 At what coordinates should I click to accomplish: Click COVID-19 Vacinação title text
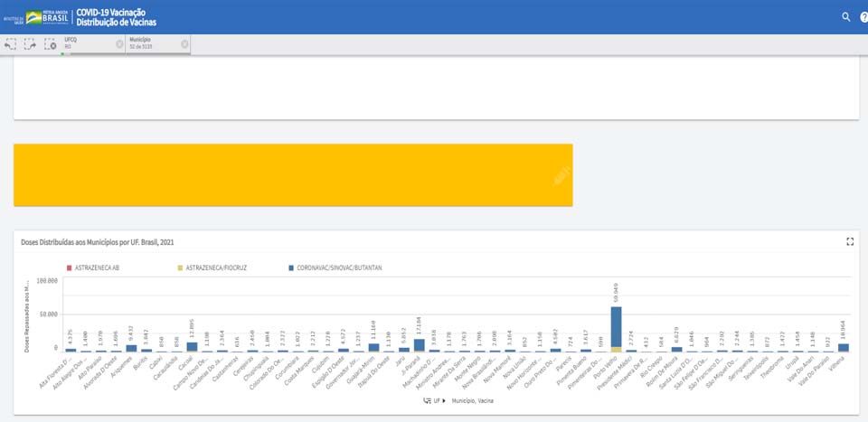pyautogui.click(x=110, y=12)
